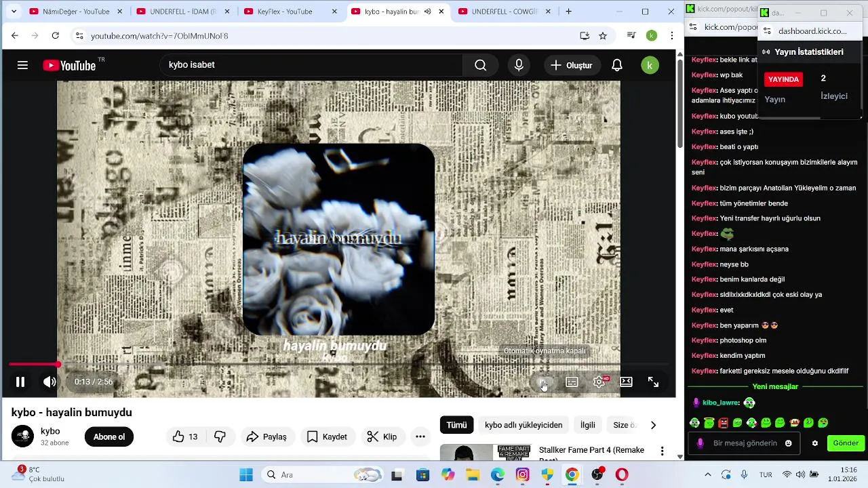The height and width of the screenshot is (488, 868).
Task: Click the YouTube search magnifier button
Action: [480, 65]
